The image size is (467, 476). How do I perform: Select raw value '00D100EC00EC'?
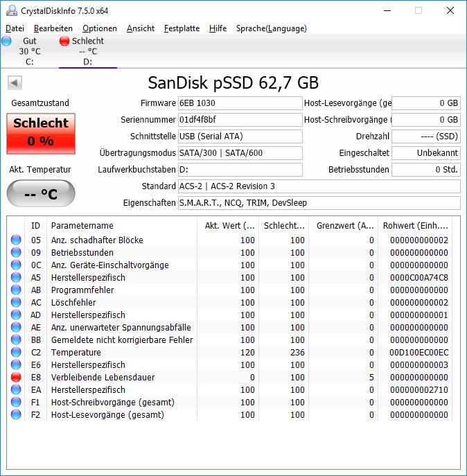(x=419, y=353)
